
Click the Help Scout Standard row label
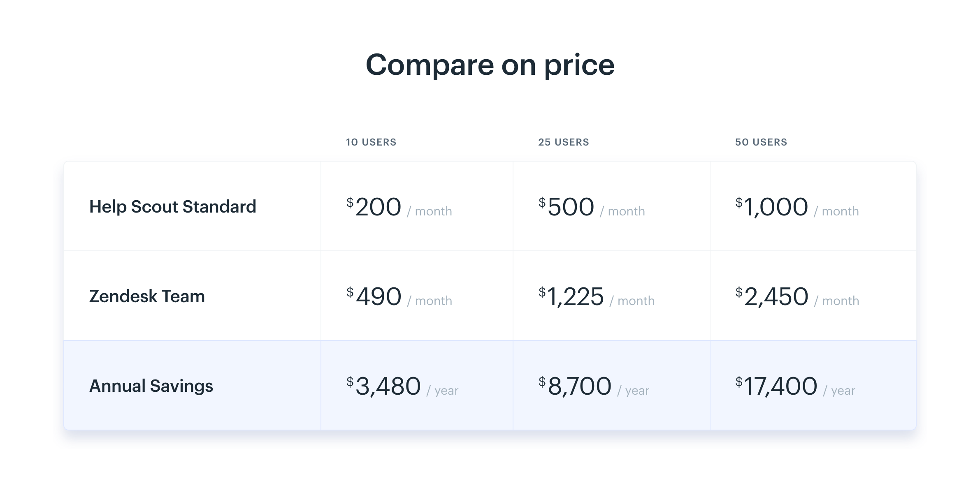point(172,206)
